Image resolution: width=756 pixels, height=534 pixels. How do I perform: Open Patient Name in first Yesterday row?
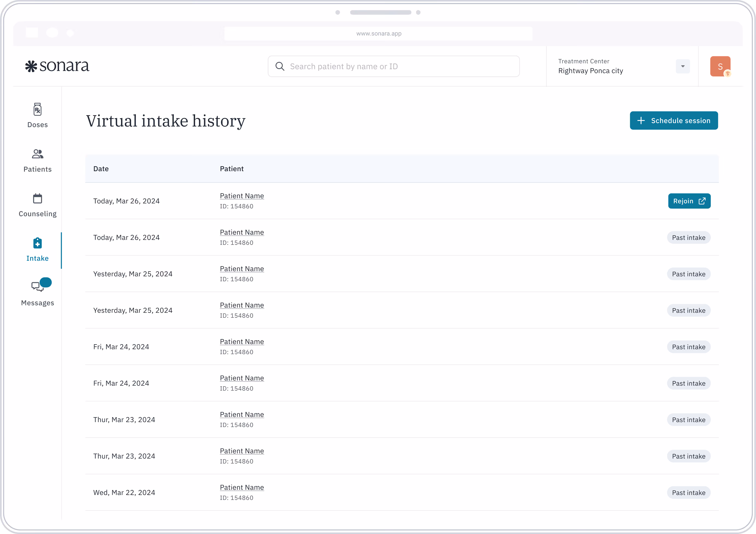[x=242, y=269]
